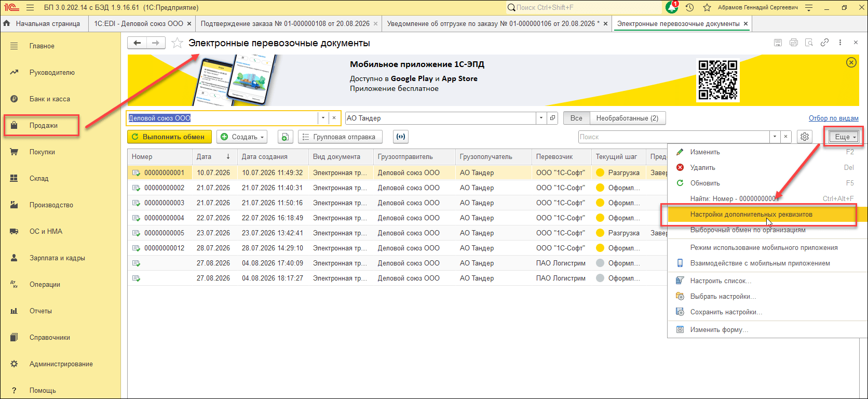Open list settings gear icon
The width and height of the screenshot is (868, 399).
[805, 137]
